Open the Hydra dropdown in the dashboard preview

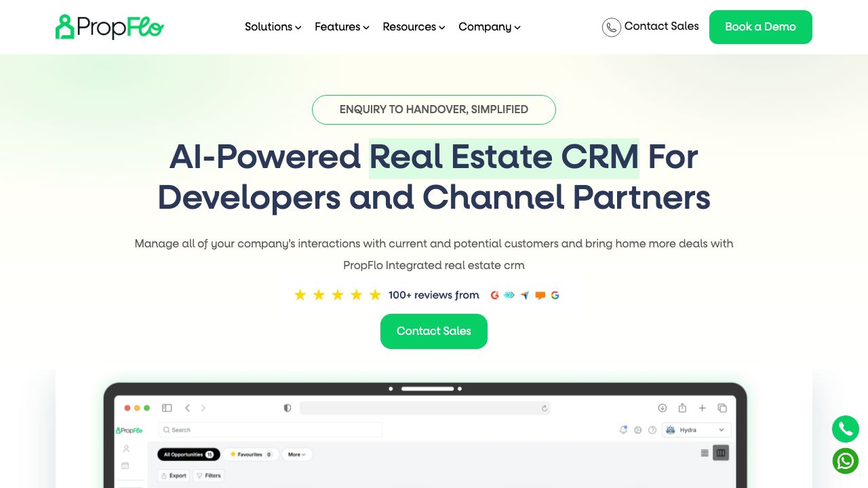pos(696,430)
